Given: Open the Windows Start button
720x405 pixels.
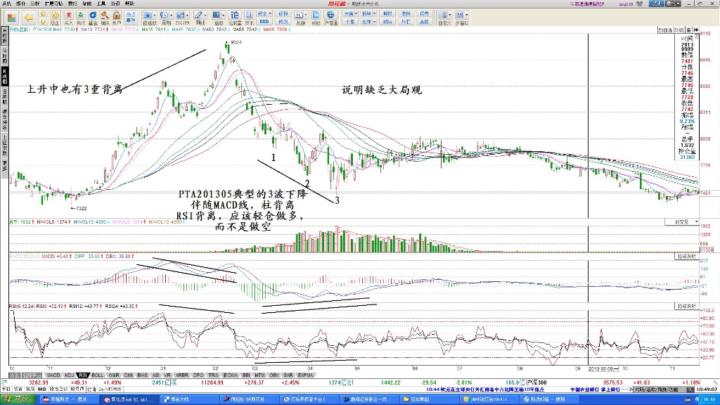Looking at the screenshot, I should point(17,400).
